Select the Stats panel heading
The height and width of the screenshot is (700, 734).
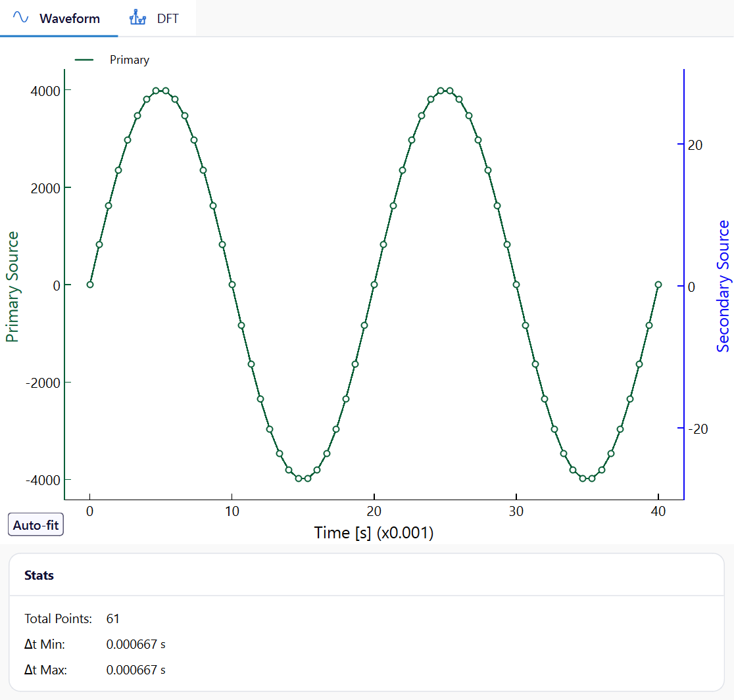tap(39, 575)
